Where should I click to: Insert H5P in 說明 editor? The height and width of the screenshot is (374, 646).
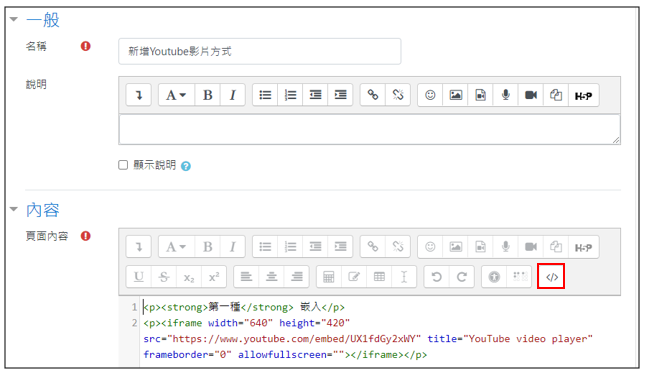coord(583,95)
